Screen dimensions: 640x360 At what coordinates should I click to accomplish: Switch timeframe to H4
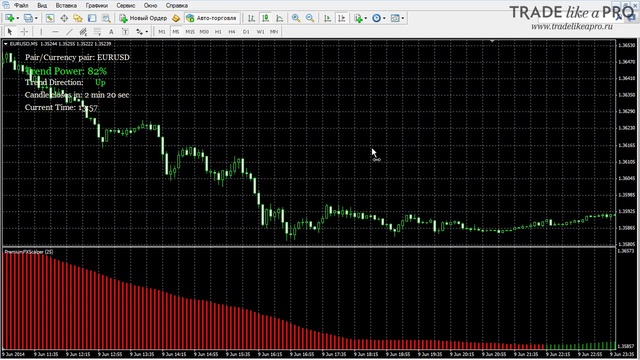[x=232, y=32]
